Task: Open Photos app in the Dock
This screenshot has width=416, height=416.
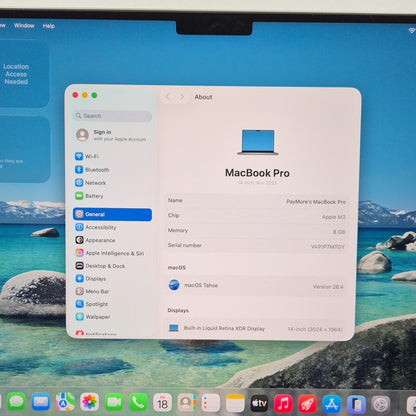Action: pos(89,402)
